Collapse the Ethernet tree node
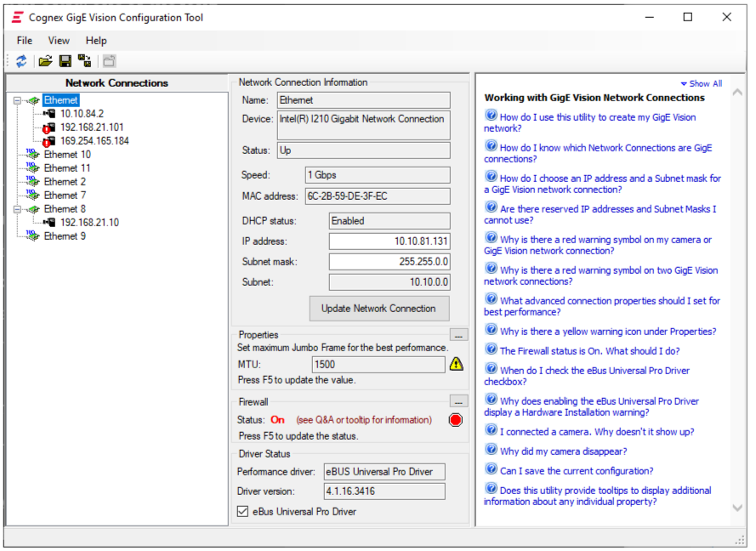756x551 pixels. click(x=16, y=100)
